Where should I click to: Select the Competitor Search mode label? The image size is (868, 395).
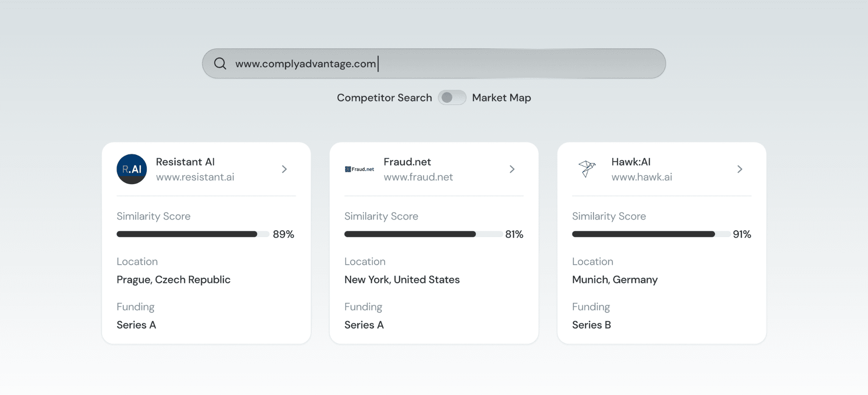(384, 98)
